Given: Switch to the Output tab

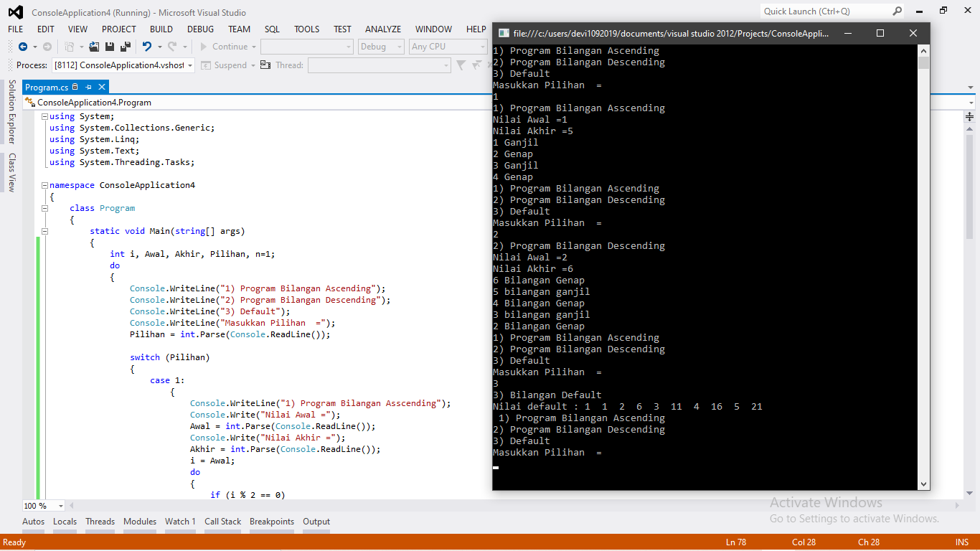Looking at the screenshot, I should tap(316, 522).
